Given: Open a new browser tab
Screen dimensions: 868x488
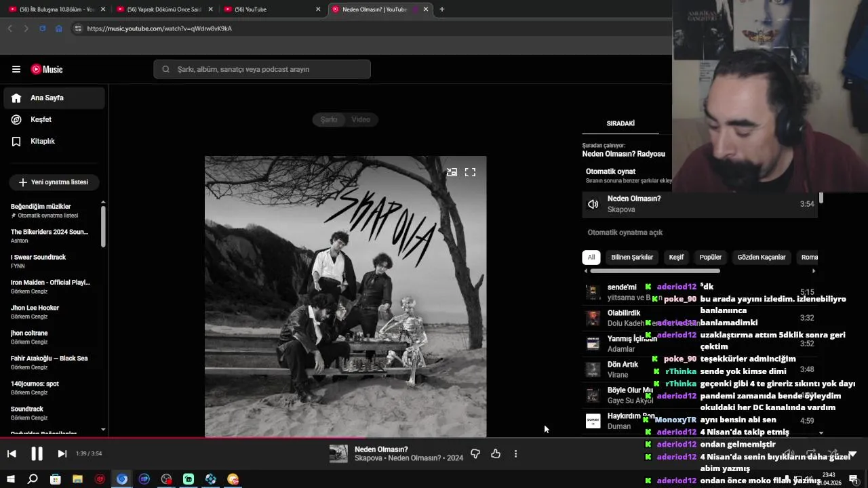Looking at the screenshot, I should 441,9.
